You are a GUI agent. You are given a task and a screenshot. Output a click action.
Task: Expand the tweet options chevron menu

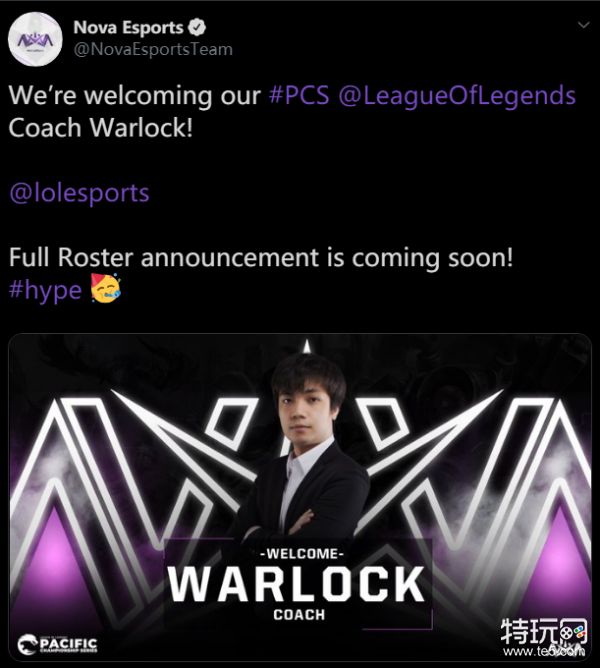pyautogui.click(x=583, y=25)
